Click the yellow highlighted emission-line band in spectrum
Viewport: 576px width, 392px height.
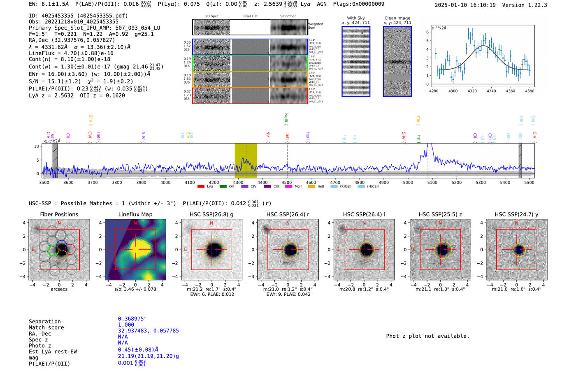[x=246, y=160]
